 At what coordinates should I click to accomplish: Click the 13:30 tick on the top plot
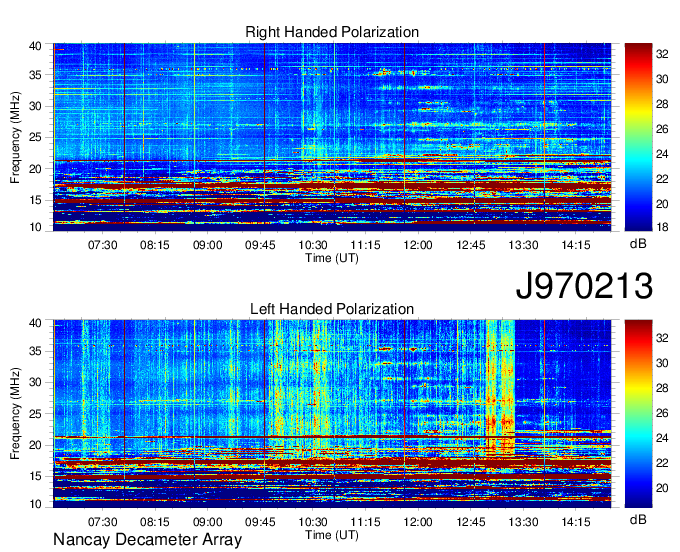pos(523,245)
